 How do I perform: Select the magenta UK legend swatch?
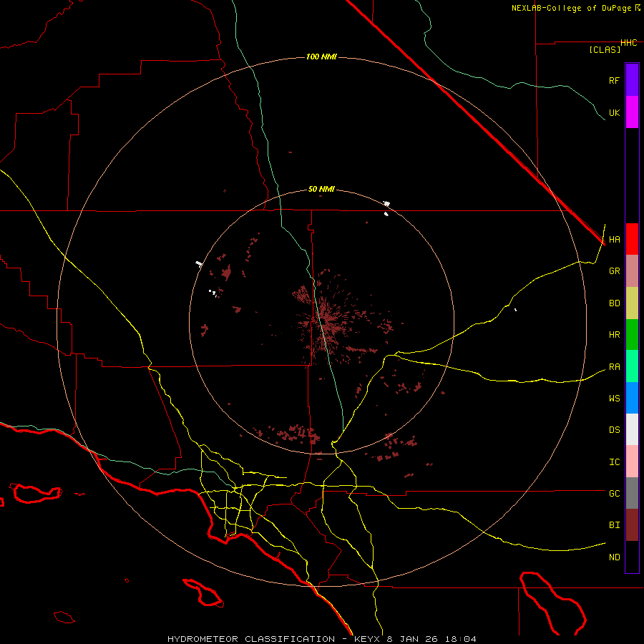coord(632,112)
